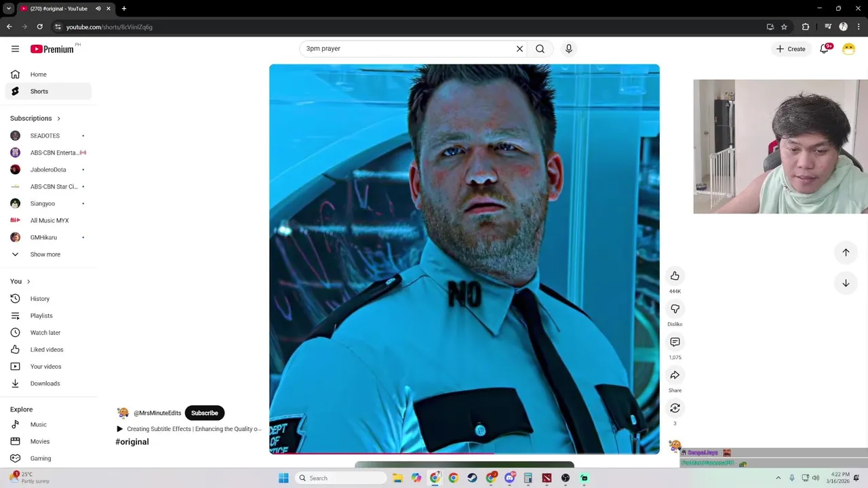868x488 pixels.
Task: Open File Explorer from the taskbar
Action: (397, 478)
